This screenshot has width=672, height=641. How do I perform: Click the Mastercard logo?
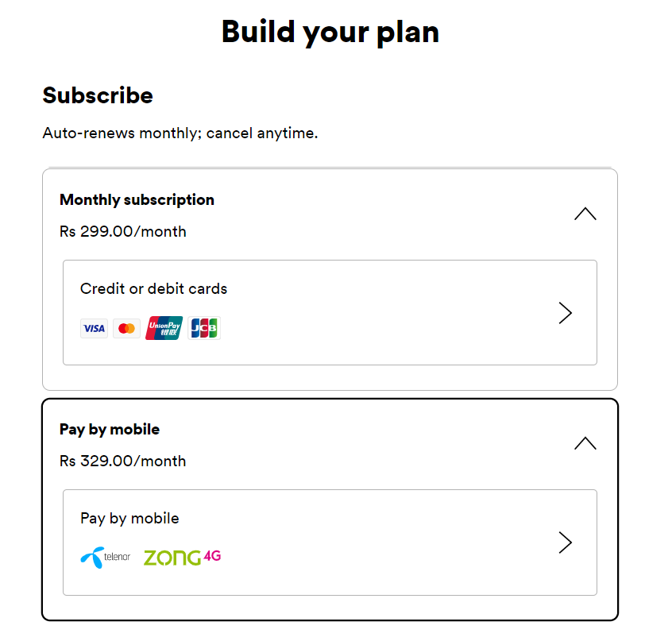(126, 328)
